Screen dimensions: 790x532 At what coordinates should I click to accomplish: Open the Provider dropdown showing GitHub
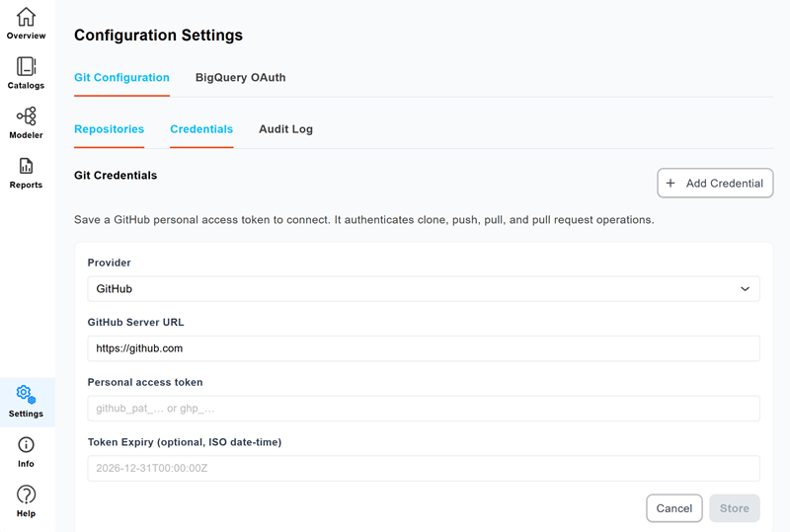click(x=424, y=288)
